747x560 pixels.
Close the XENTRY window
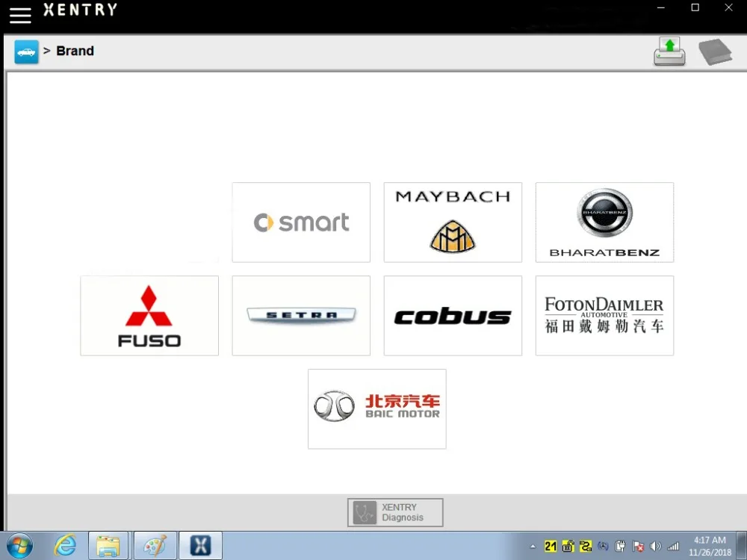[x=729, y=7]
